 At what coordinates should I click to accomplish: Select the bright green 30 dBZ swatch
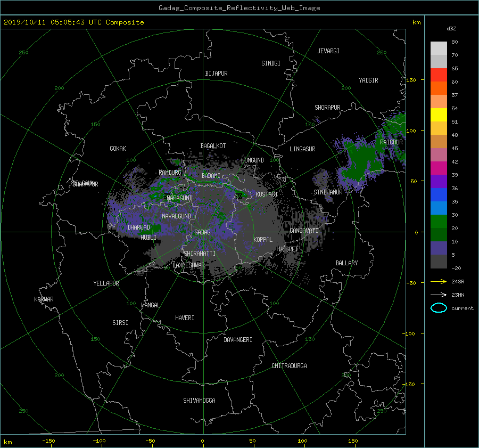coord(439,221)
